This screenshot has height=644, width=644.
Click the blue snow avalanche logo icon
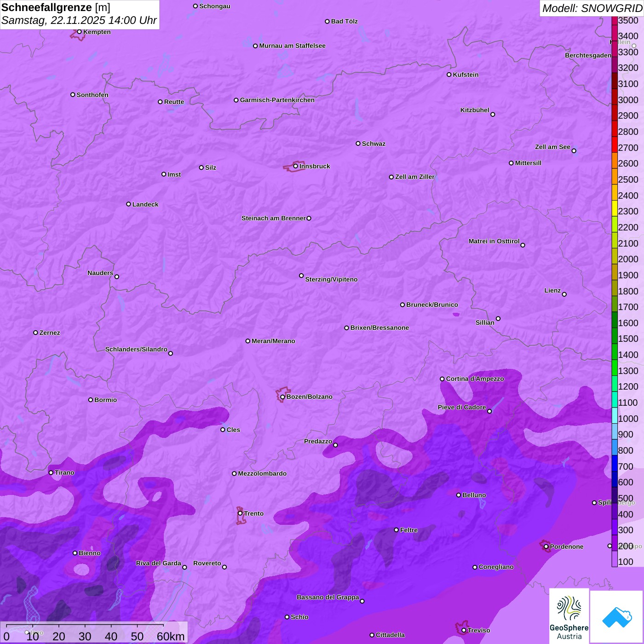click(x=617, y=617)
